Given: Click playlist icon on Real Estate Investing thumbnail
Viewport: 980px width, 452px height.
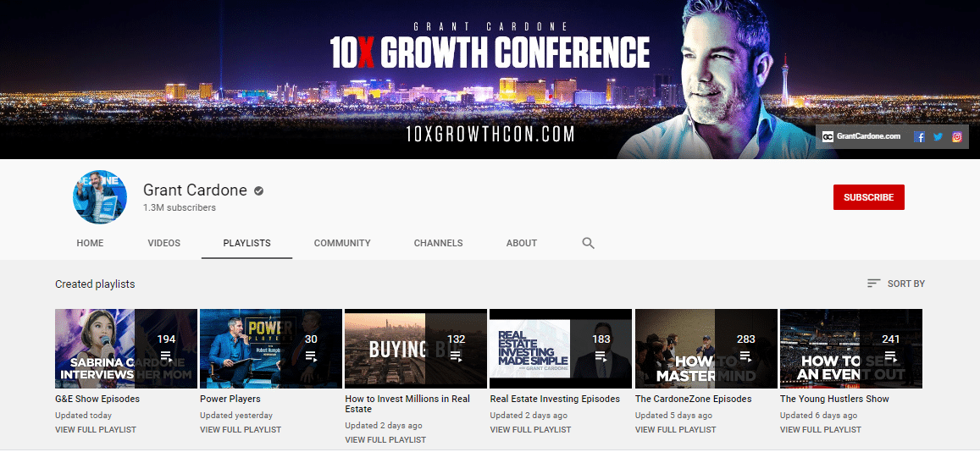Looking at the screenshot, I should click(x=601, y=356).
